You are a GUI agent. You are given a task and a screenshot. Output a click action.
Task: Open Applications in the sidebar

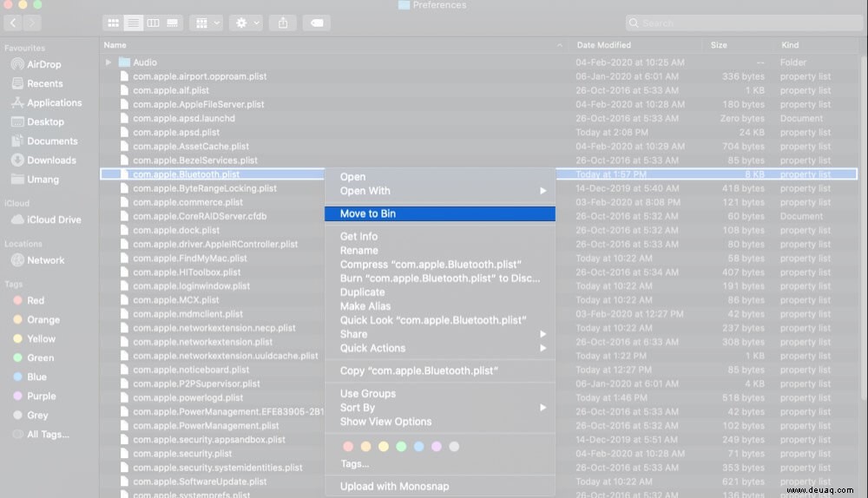47,102
